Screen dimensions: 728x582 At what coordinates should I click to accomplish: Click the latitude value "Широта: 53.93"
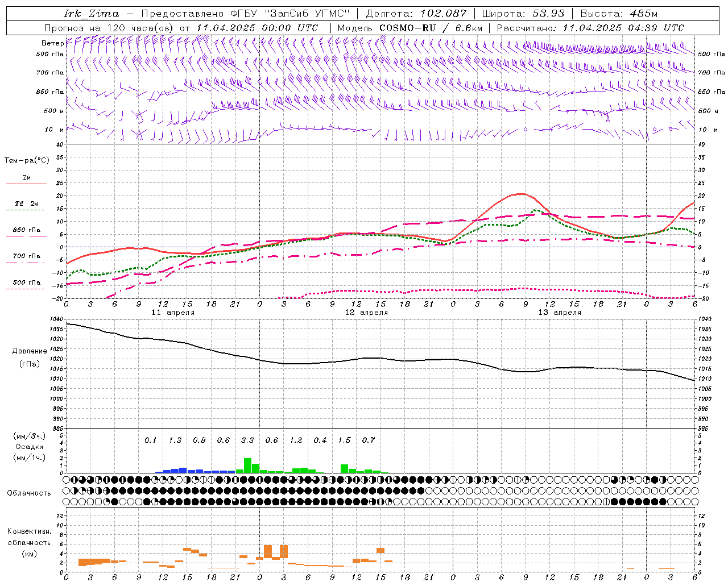tap(523, 14)
